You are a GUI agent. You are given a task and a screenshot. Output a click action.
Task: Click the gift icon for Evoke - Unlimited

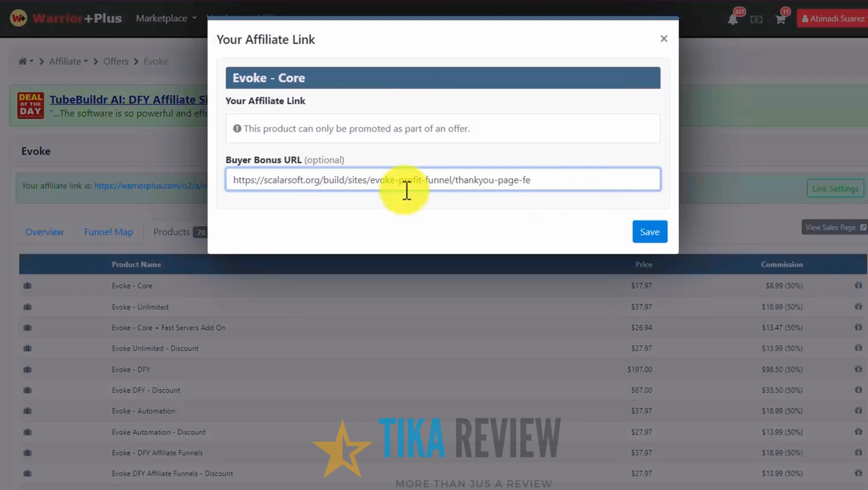(858, 306)
